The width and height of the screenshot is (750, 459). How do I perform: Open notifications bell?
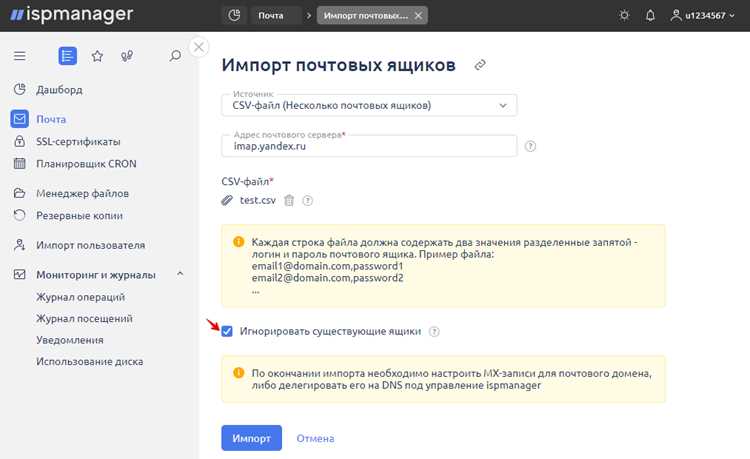(x=650, y=15)
